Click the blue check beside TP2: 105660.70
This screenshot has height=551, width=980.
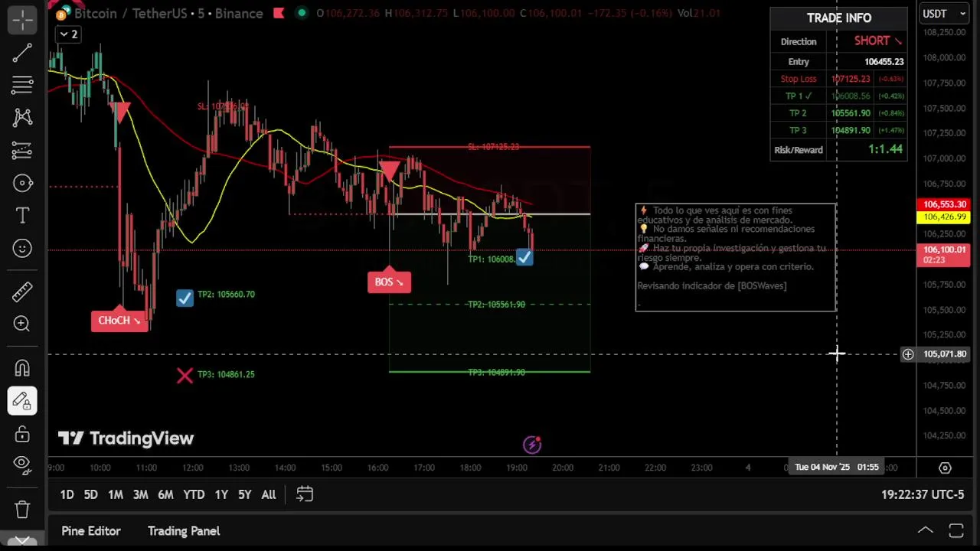pos(185,298)
